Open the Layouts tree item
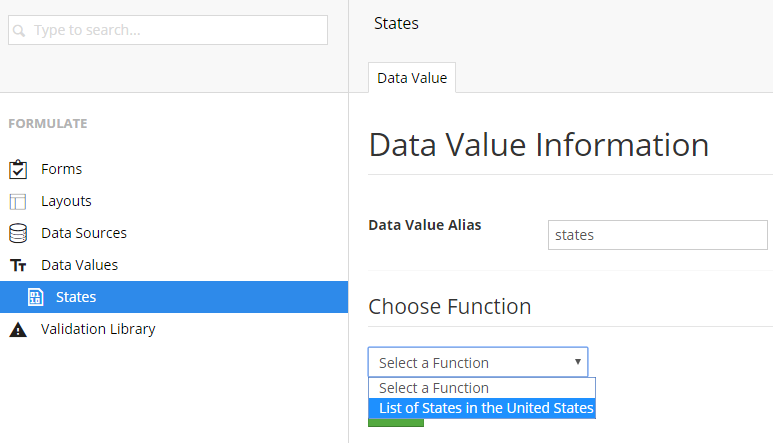Screen dimensions: 773x443 tap(67, 201)
